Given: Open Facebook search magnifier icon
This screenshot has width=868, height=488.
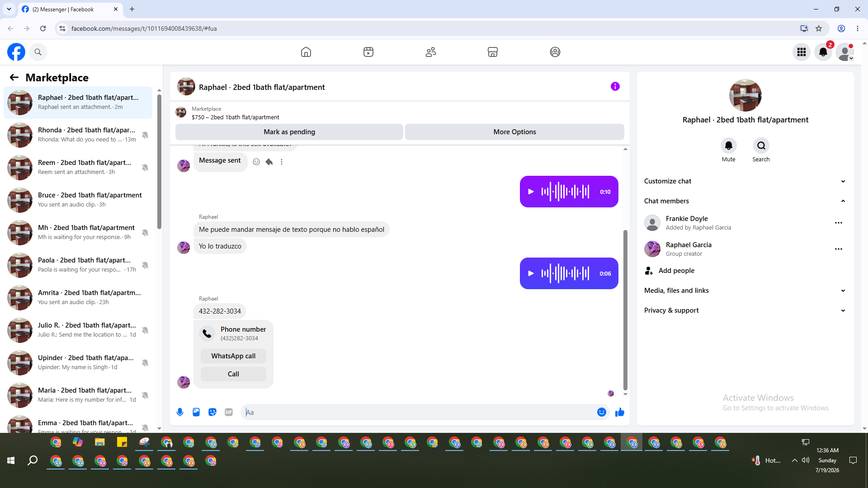Looking at the screenshot, I should pyautogui.click(x=38, y=52).
